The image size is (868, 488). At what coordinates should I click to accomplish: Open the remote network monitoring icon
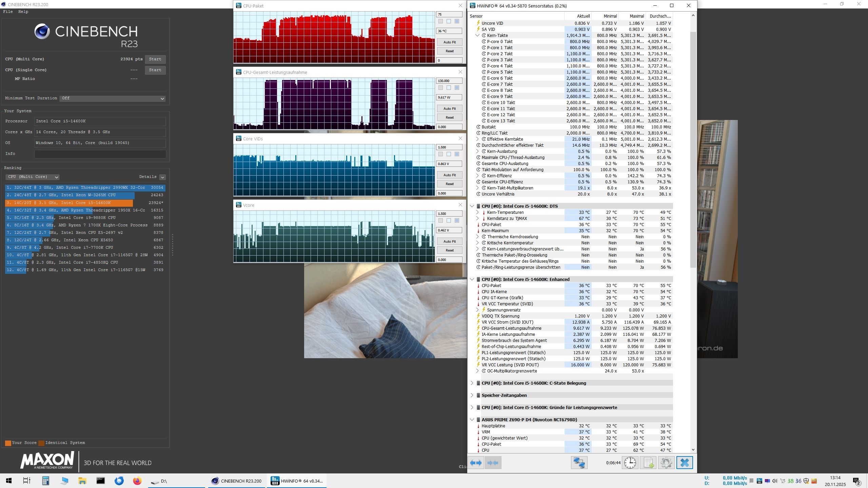coord(579,463)
